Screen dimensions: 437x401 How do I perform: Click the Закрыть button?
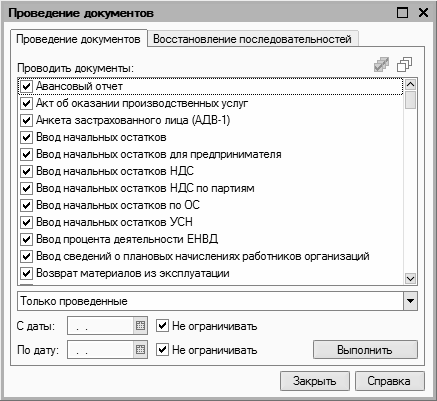click(x=315, y=381)
